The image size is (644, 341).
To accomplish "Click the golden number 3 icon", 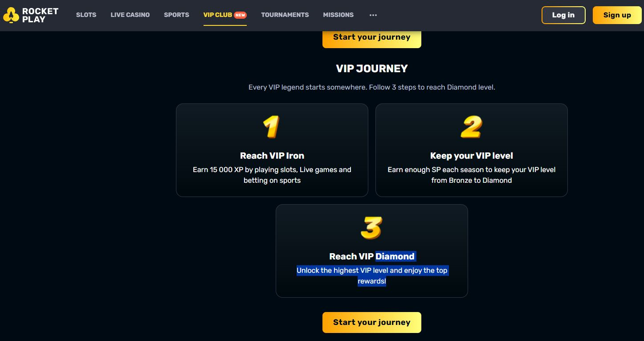I will 371,228.
